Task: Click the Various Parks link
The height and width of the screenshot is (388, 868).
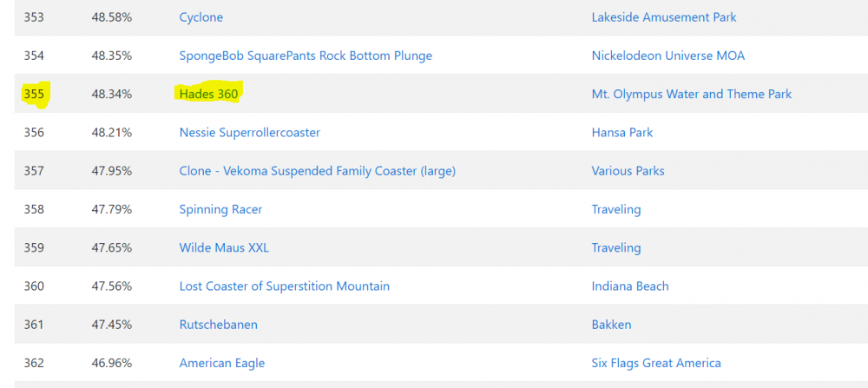Action: 628,171
